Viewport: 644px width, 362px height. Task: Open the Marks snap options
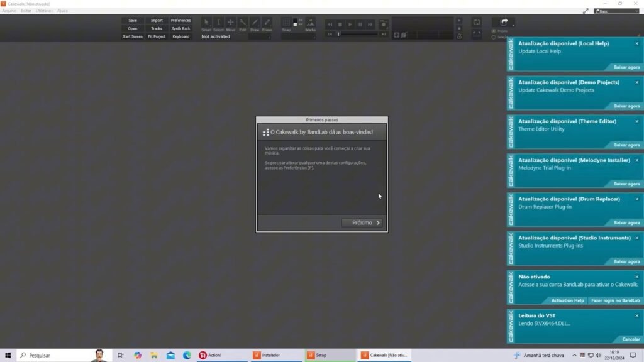311,25
